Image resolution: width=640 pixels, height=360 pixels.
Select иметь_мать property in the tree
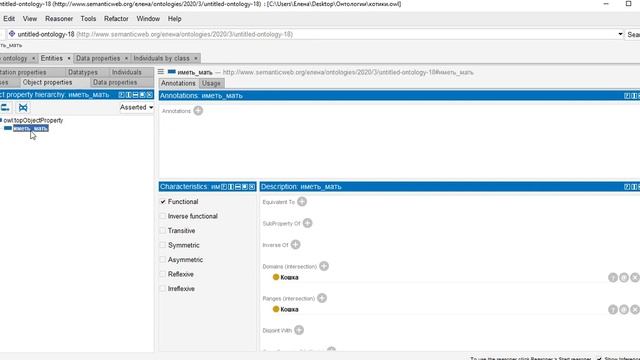(31, 128)
